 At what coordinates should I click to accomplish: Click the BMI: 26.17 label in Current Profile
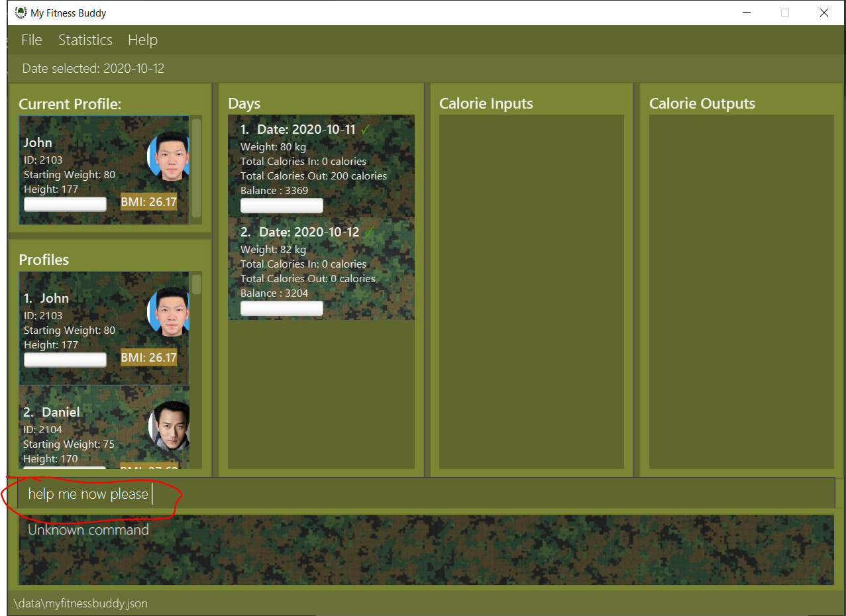(x=149, y=201)
